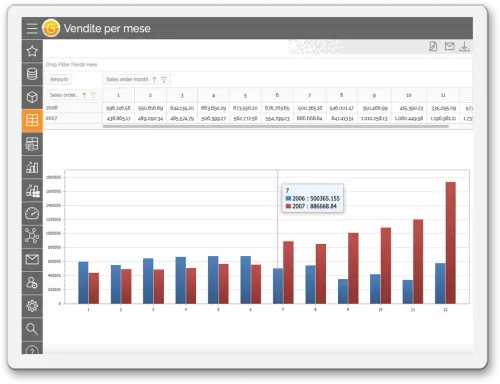Click month column header 6
Viewport: 500px width, 384px height.
pyautogui.click(x=277, y=95)
